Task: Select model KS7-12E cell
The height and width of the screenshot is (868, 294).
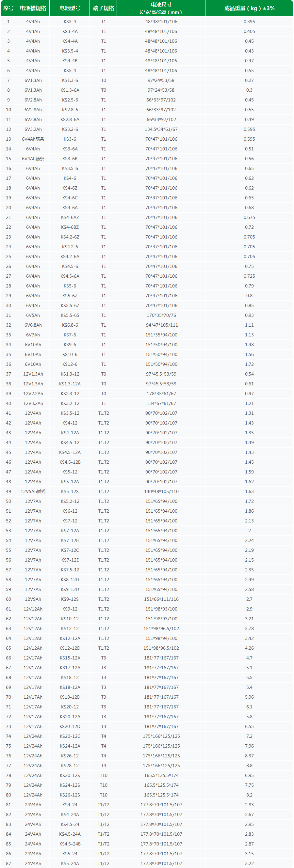Action: pos(70,560)
